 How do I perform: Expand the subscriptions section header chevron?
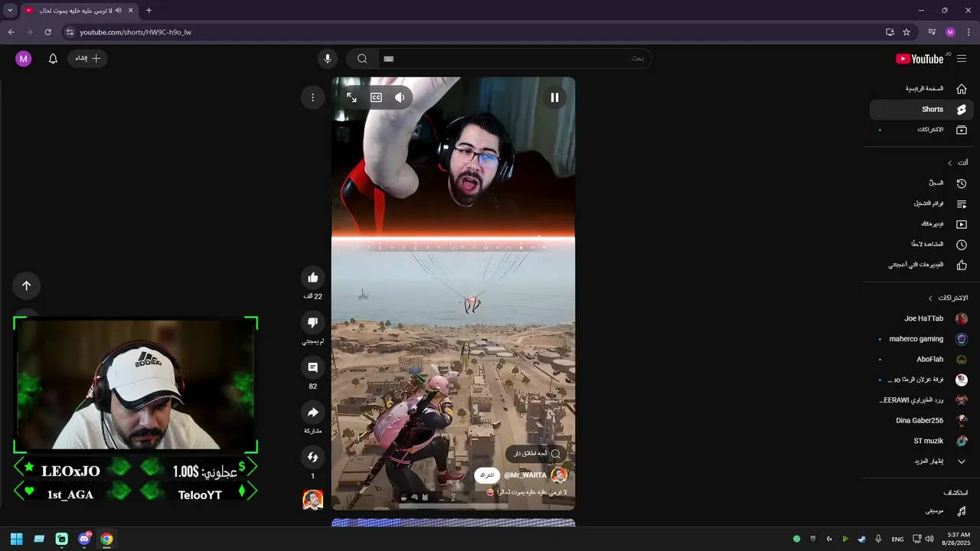click(930, 298)
